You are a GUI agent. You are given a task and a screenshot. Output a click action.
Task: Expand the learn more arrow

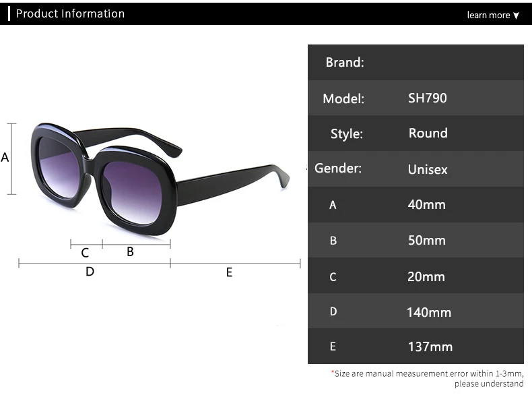pyautogui.click(x=516, y=16)
